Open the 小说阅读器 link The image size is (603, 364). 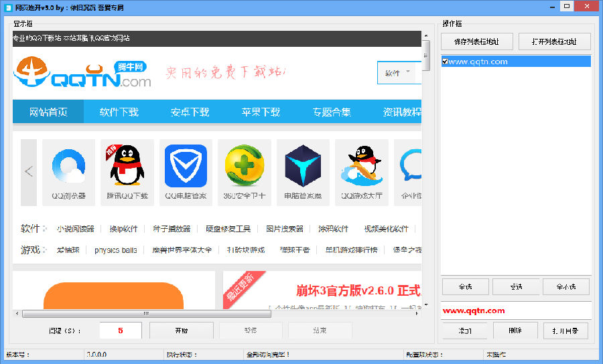[x=75, y=229]
